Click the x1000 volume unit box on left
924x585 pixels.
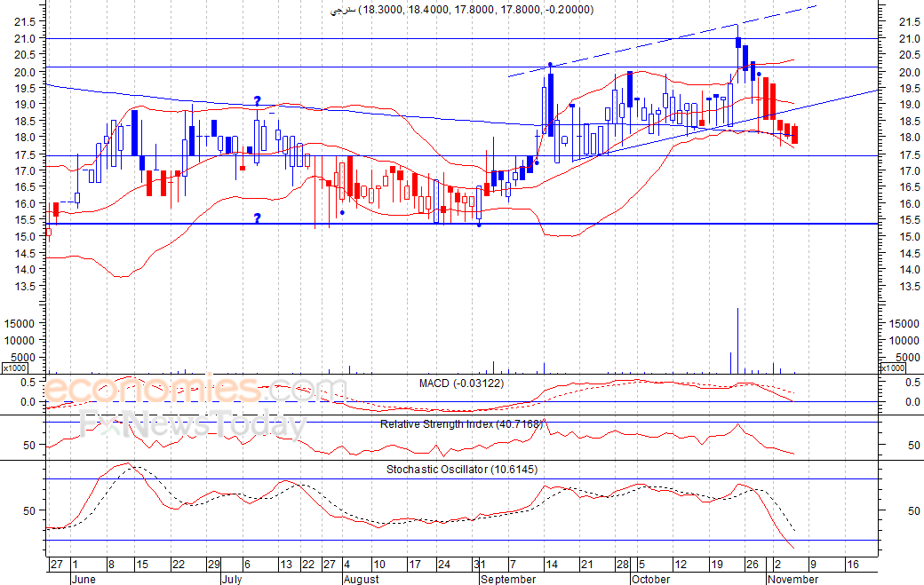coord(15,368)
